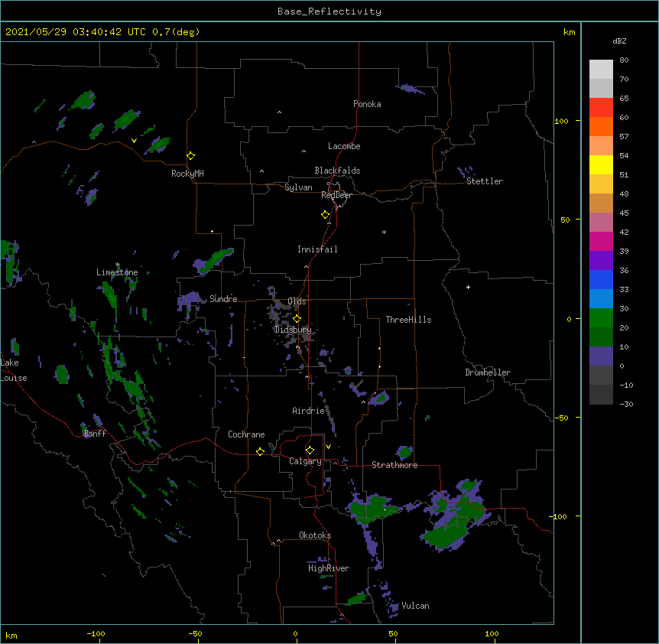Viewport: 659px width, 644px height.
Task: Click the 45 value in the dBZ legend
Action: [x=624, y=213]
